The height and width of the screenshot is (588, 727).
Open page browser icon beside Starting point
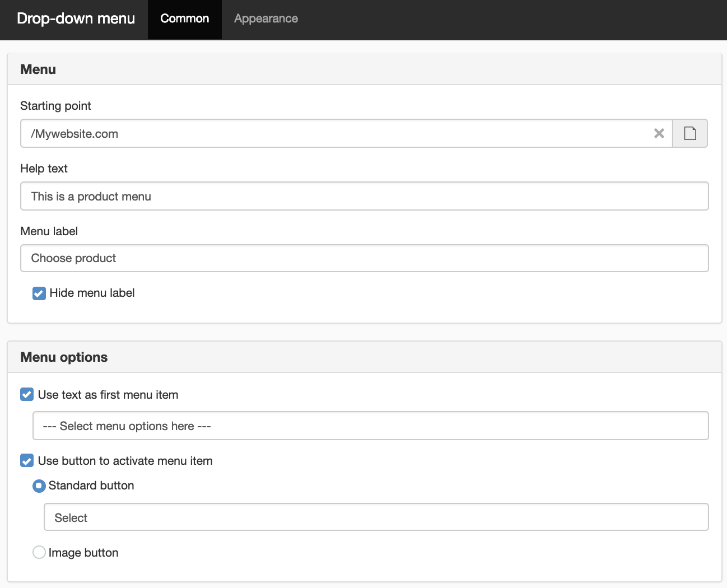690,133
